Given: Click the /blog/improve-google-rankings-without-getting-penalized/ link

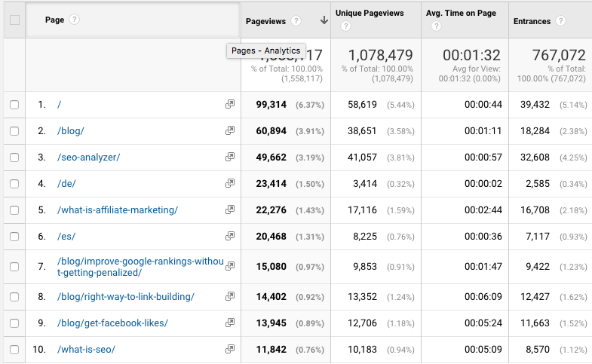Looking at the screenshot, I should [x=140, y=267].
